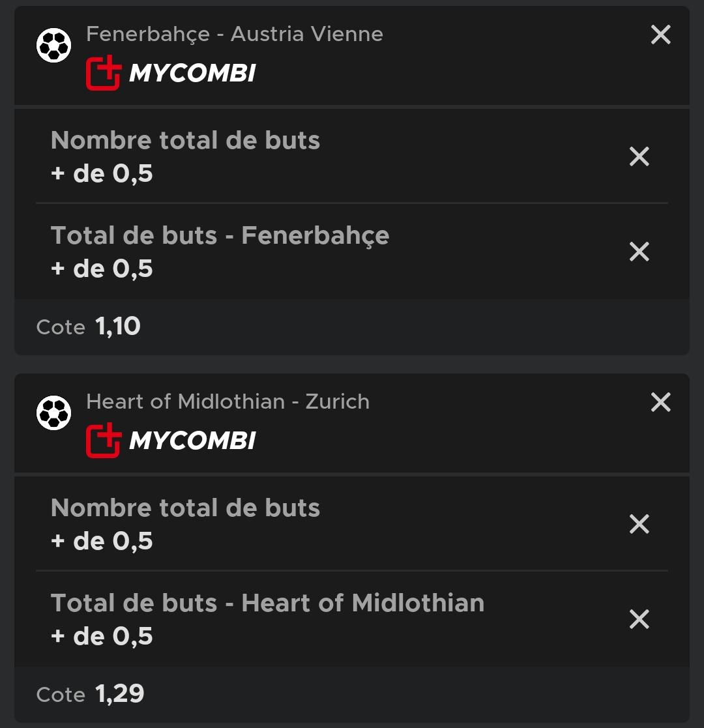704x728 pixels.
Task: Click 'Nombre total de buts' in Hearts card
Action: click(x=185, y=508)
